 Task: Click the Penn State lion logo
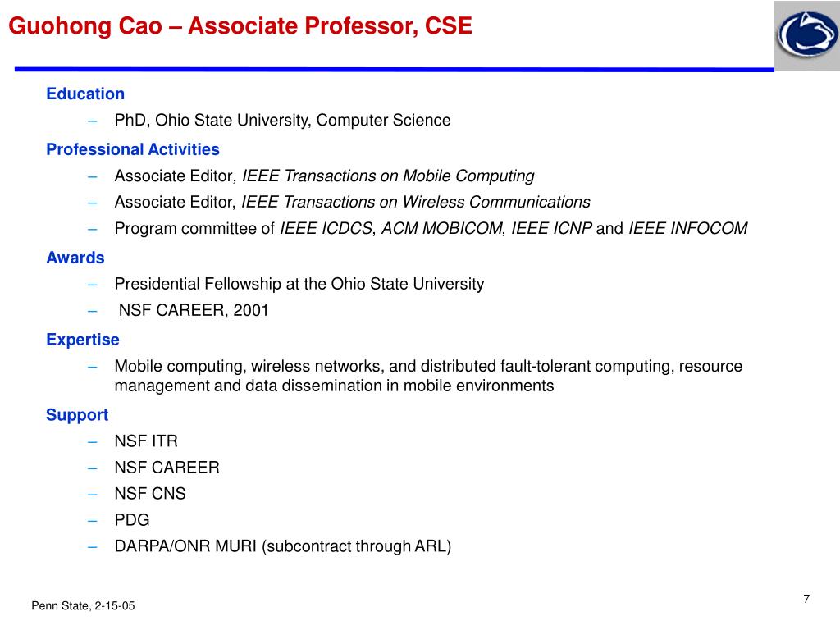pos(807,35)
